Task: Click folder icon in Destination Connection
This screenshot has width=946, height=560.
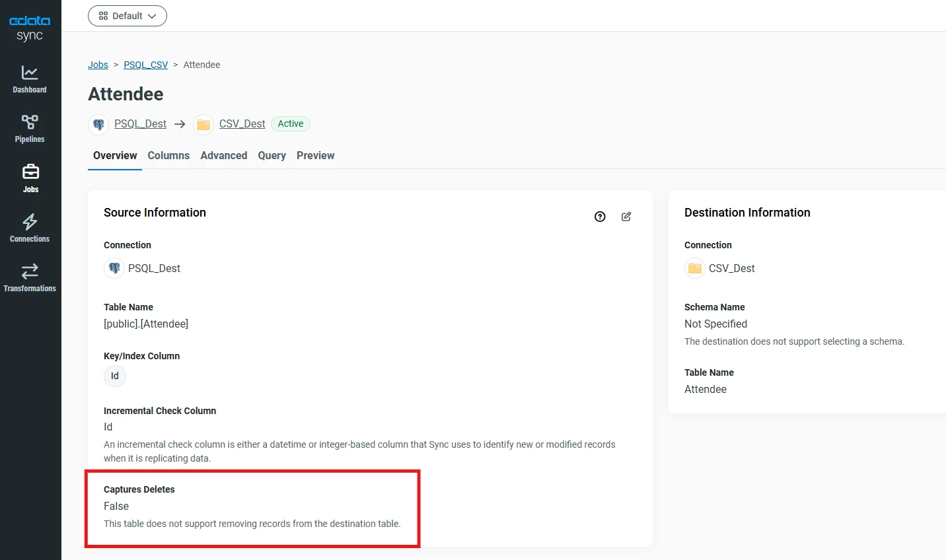Action: (x=695, y=268)
